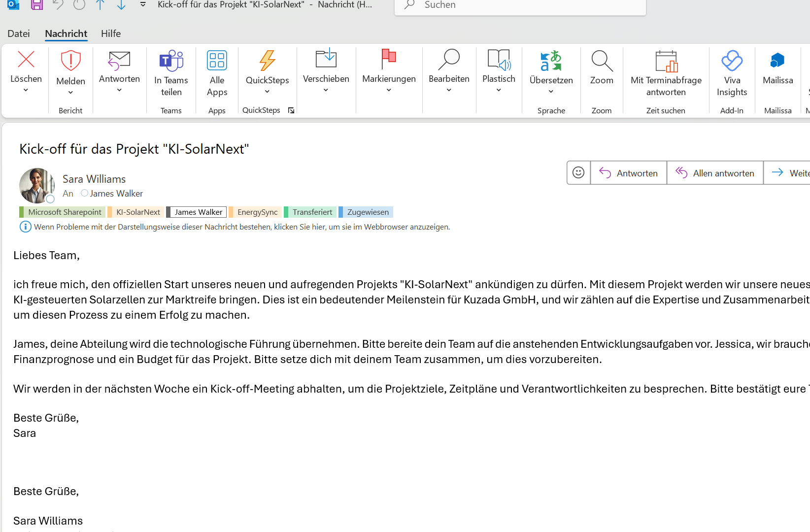Click the Verschieben move-to-folder icon
The image size is (810, 532).
[326, 59]
